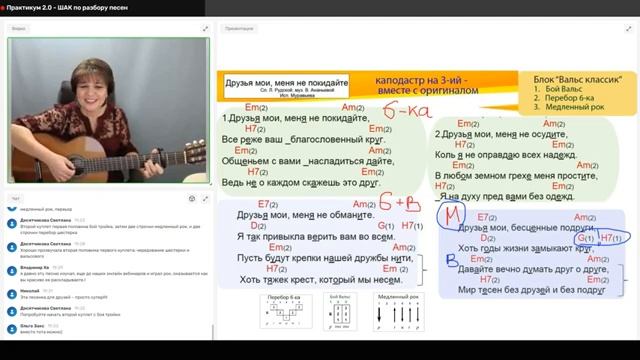Click chat message 'Эта песенка для друзей'

(x=64, y=297)
